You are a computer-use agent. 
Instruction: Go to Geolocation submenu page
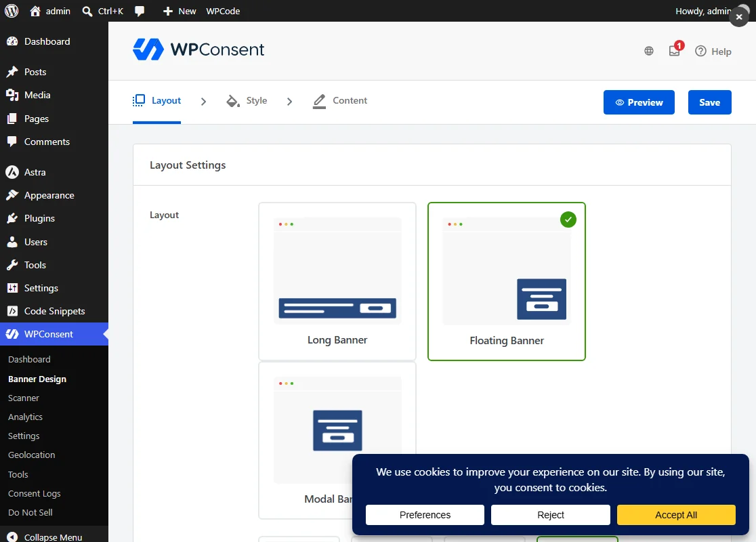32,455
